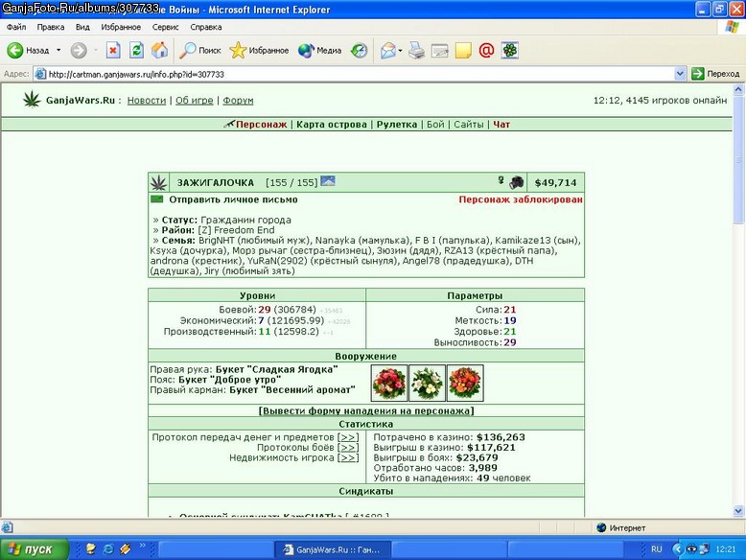746x560 pixels.
Task: Click the dark helmet icon near $49,714
Action: tap(517, 182)
